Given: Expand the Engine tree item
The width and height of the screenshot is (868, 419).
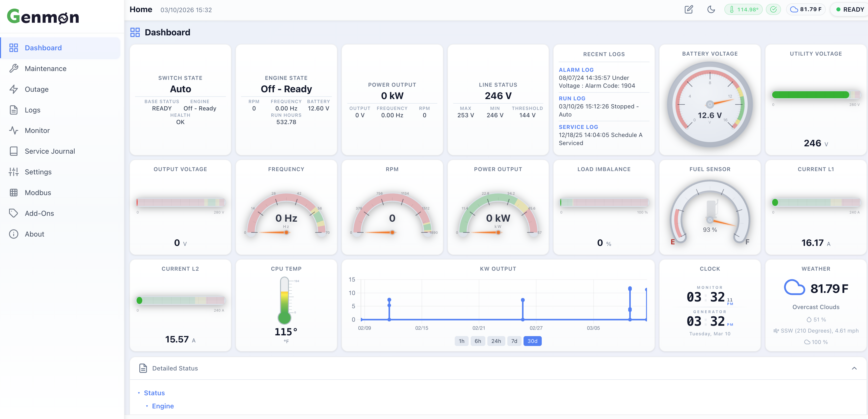Looking at the screenshot, I should 163,406.
